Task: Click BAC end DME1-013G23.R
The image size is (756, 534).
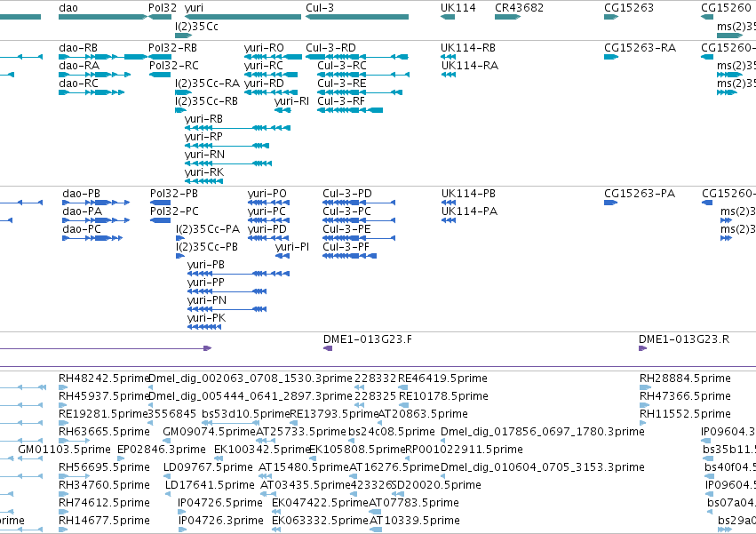Action: coord(684,339)
